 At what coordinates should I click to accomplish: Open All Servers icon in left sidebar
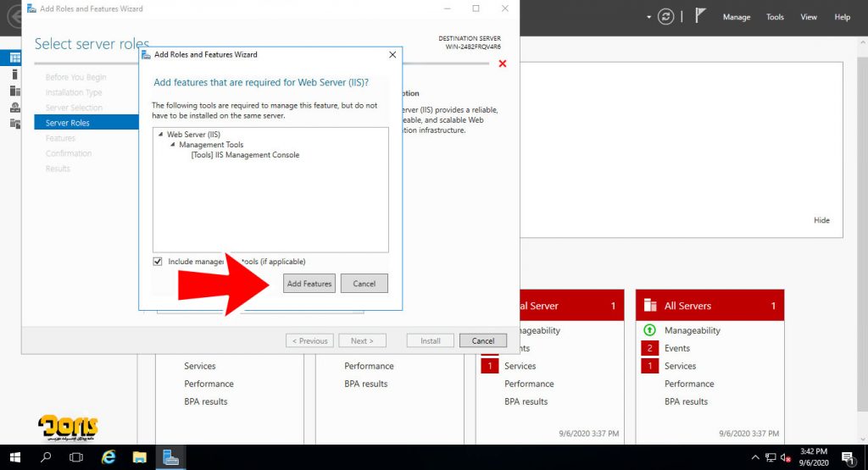click(x=15, y=91)
